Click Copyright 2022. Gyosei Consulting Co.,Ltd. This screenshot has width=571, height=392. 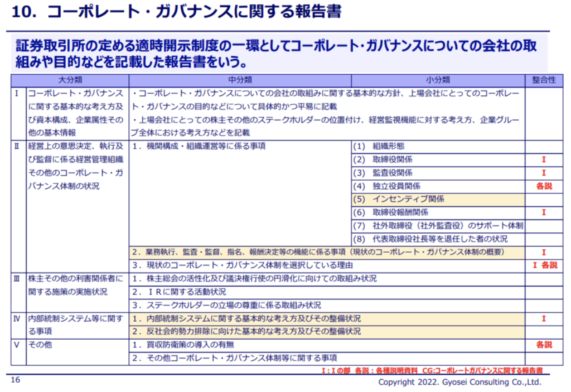459,382
